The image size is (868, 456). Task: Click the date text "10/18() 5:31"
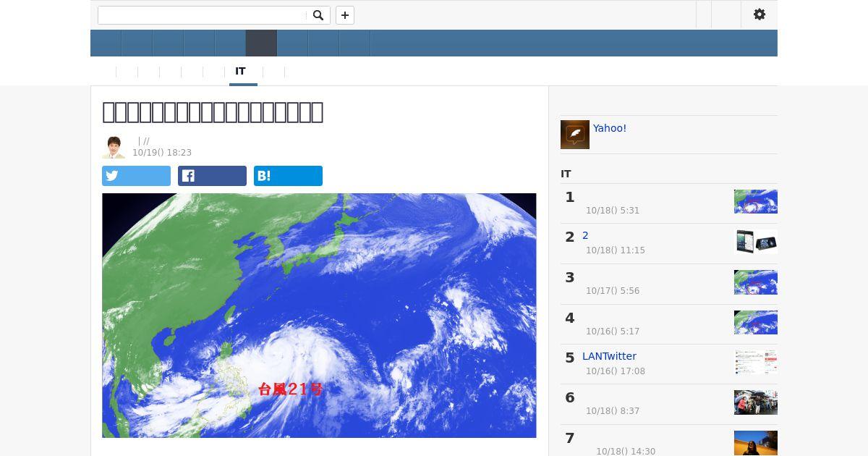(613, 211)
